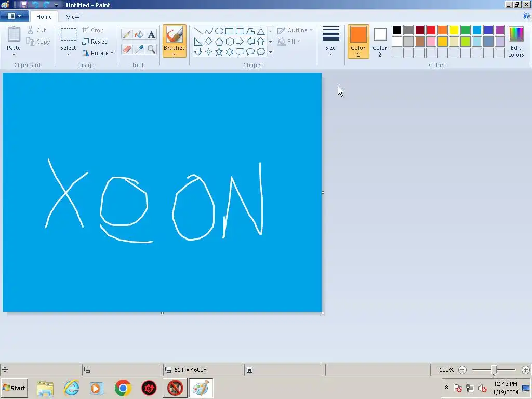The height and width of the screenshot is (399, 532).
Task: Open the Rotate dropdown
Action: click(x=98, y=53)
